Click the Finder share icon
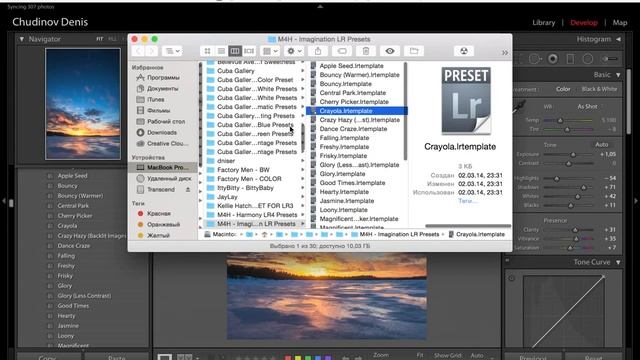Image resolution: width=640 pixels, height=360 pixels. click(318, 51)
